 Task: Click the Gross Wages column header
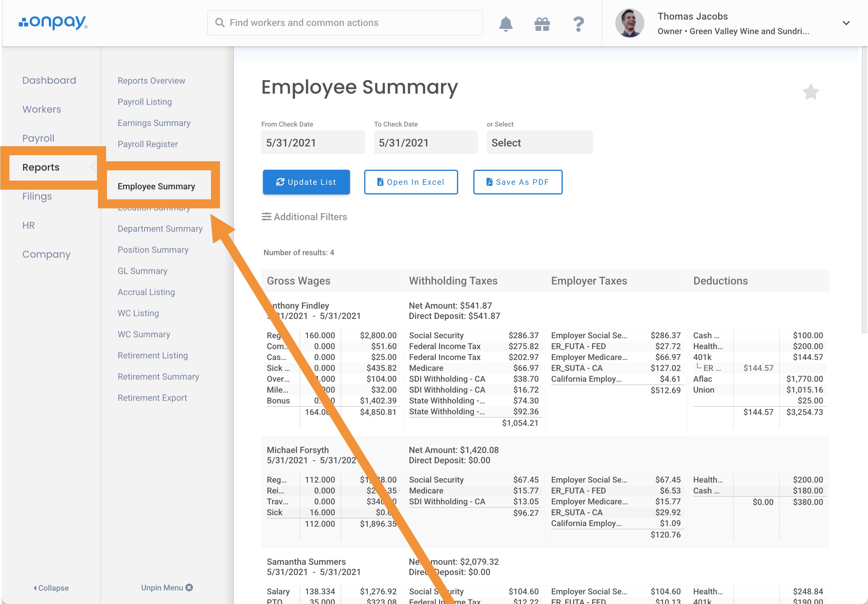(x=299, y=281)
